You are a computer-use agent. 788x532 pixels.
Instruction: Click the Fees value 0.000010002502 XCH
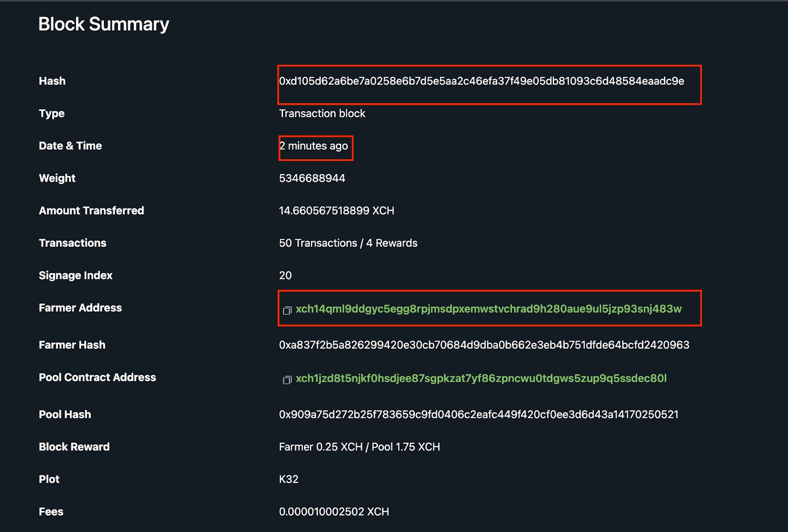[x=334, y=512]
